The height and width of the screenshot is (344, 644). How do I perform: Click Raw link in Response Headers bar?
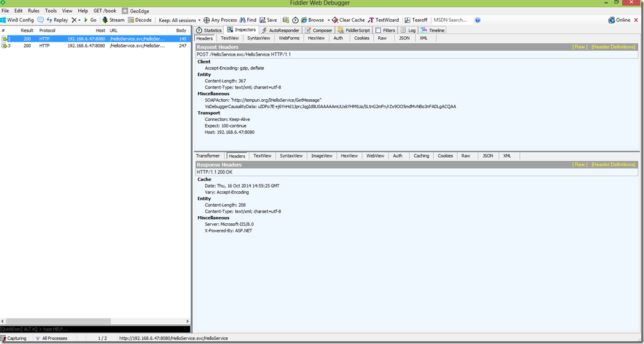pyautogui.click(x=580, y=165)
